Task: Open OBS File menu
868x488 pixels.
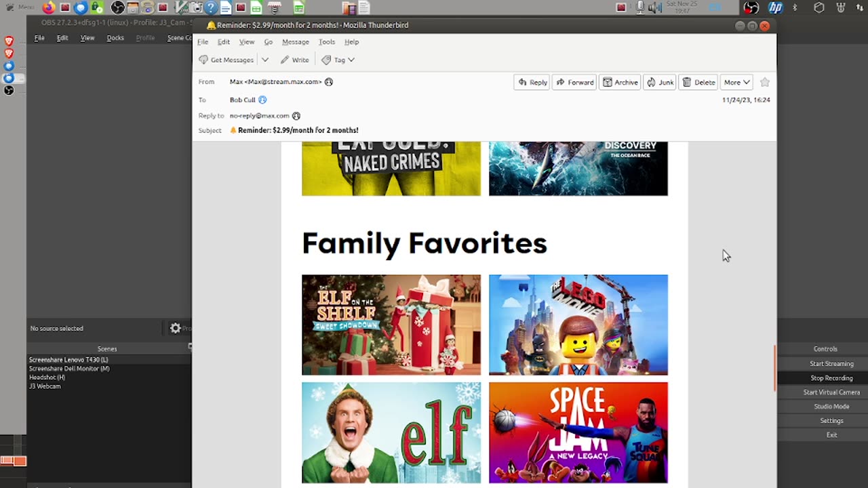Action: (39, 38)
